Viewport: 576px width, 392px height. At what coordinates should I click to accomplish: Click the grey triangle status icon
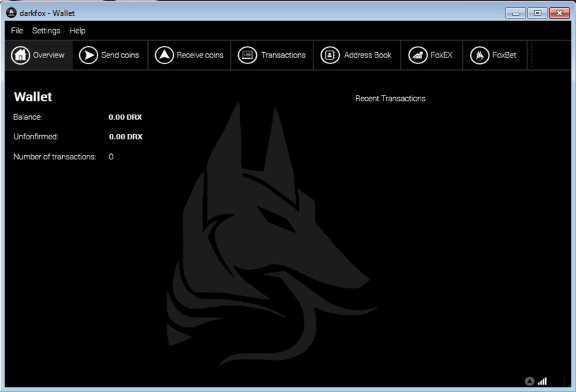(x=529, y=381)
